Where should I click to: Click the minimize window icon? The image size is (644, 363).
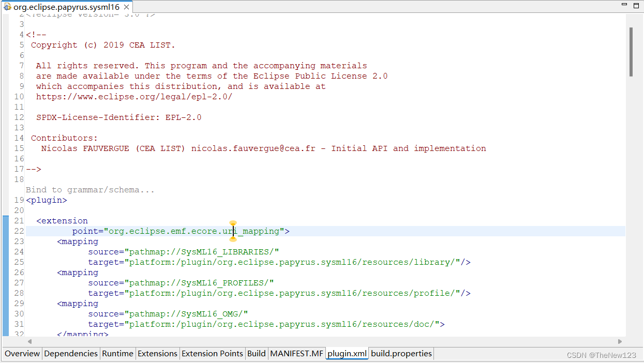pos(623,5)
